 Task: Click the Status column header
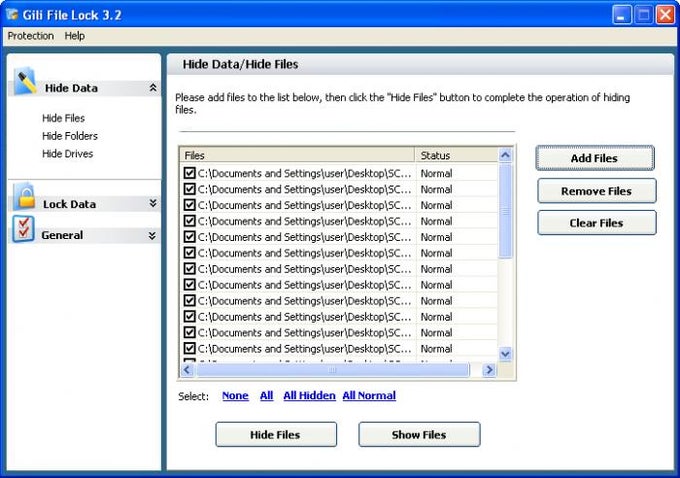coord(456,155)
